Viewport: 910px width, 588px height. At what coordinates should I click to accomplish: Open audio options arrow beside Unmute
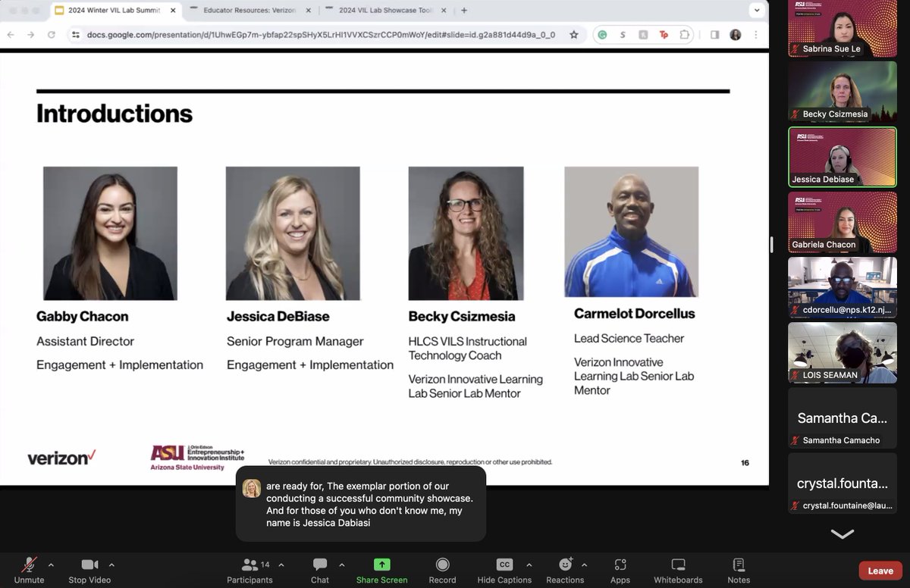pyautogui.click(x=51, y=565)
